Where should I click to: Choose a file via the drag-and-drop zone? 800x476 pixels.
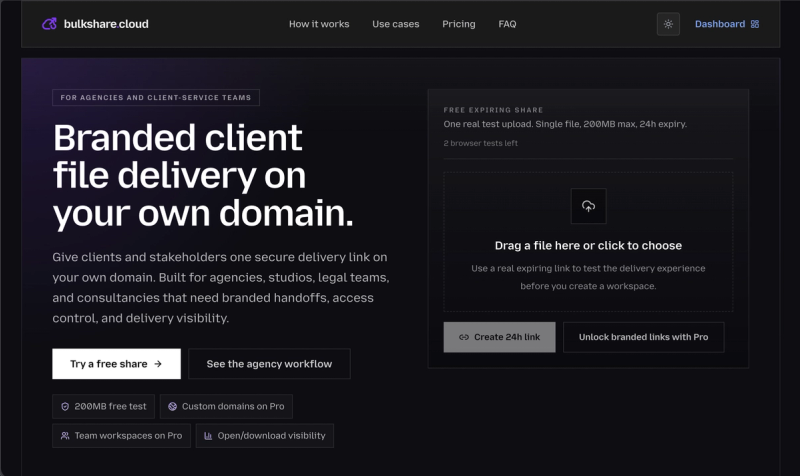tap(588, 242)
